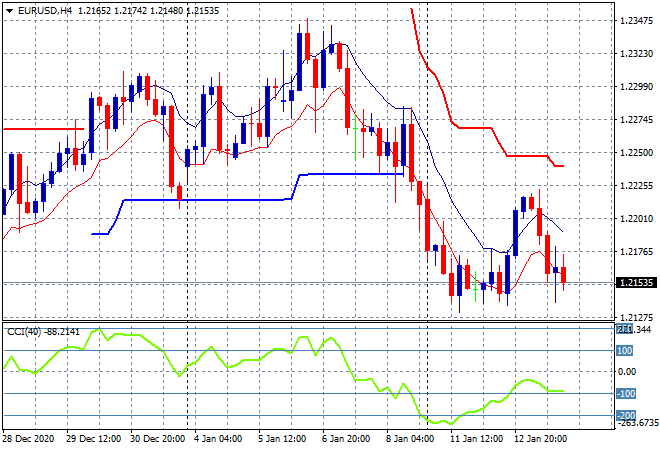Click the current price tag 1.21535
660x450 pixels.
(636, 282)
